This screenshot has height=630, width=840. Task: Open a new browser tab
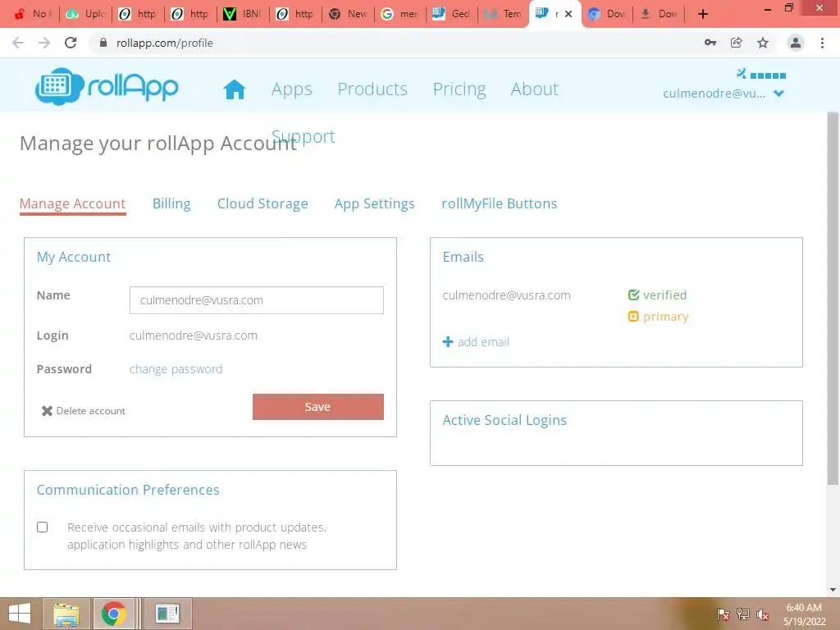point(703,14)
